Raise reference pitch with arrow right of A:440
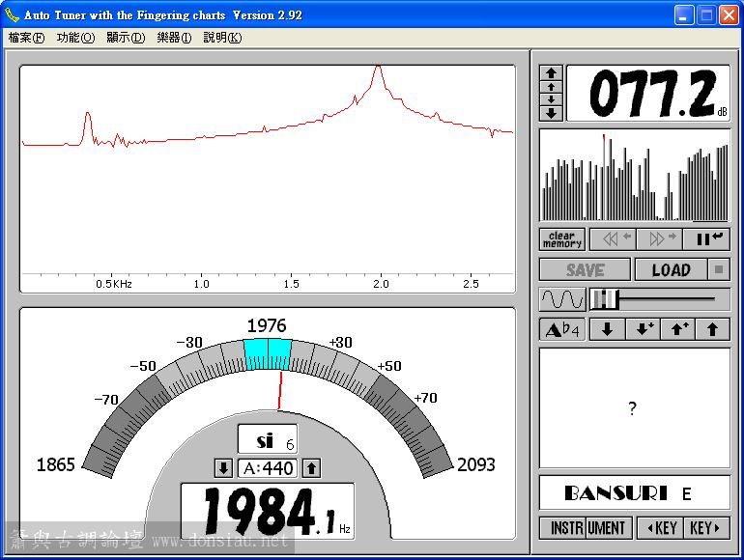The image size is (744, 560). [x=311, y=468]
